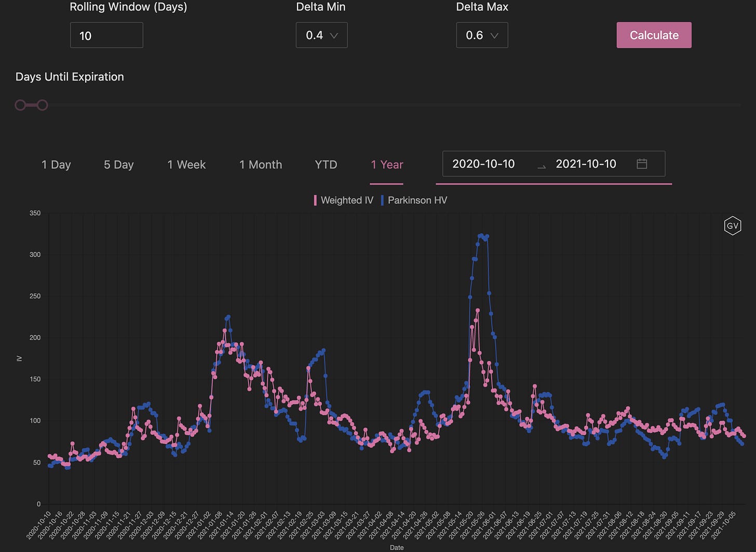Choose the YTD range tab
Image resolution: width=756 pixels, height=552 pixels.
click(x=326, y=165)
